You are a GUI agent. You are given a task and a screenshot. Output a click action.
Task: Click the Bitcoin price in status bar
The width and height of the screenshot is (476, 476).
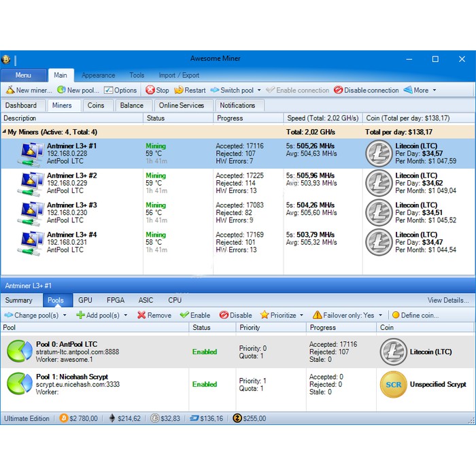point(79,419)
